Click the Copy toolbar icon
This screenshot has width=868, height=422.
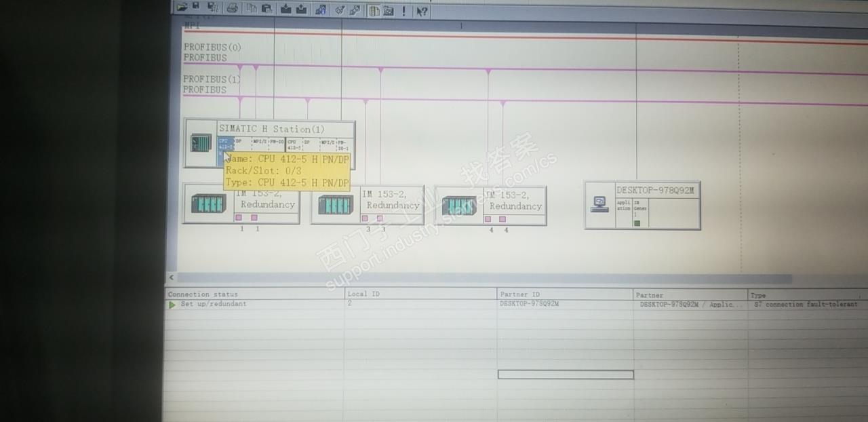pyautogui.click(x=252, y=9)
